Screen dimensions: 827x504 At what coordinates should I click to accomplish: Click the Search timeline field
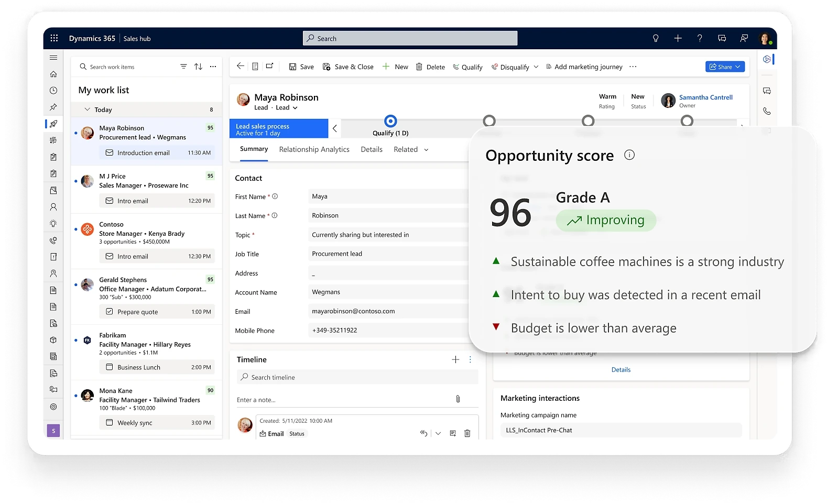tap(357, 377)
